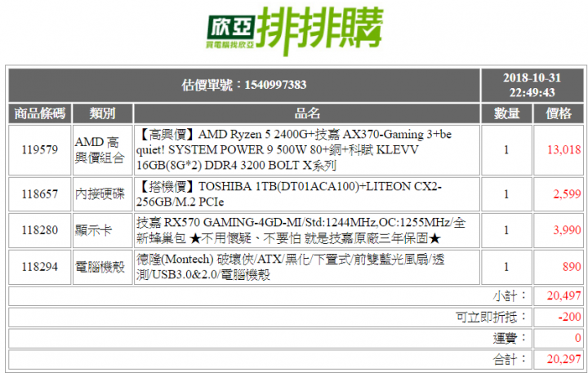Image resolution: width=588 pixels, height=373 pixels.
Task: Click category 內接硬碟
Action: click(x=100, y=194)
